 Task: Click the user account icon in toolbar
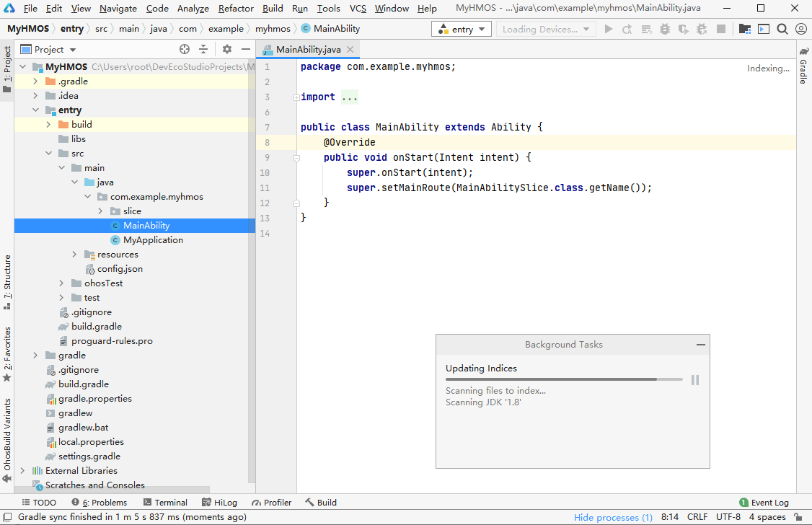pyautogui.click(x=801, y=30)
